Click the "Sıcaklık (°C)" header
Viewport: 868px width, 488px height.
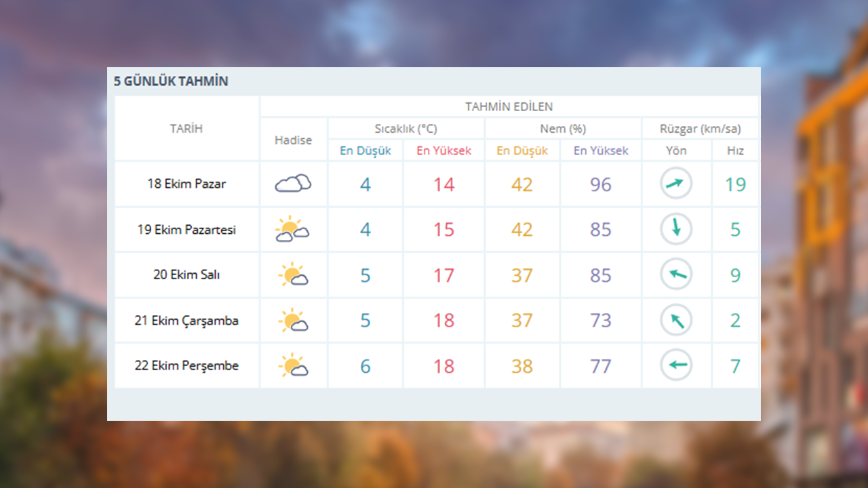click(x=406, y=129)
